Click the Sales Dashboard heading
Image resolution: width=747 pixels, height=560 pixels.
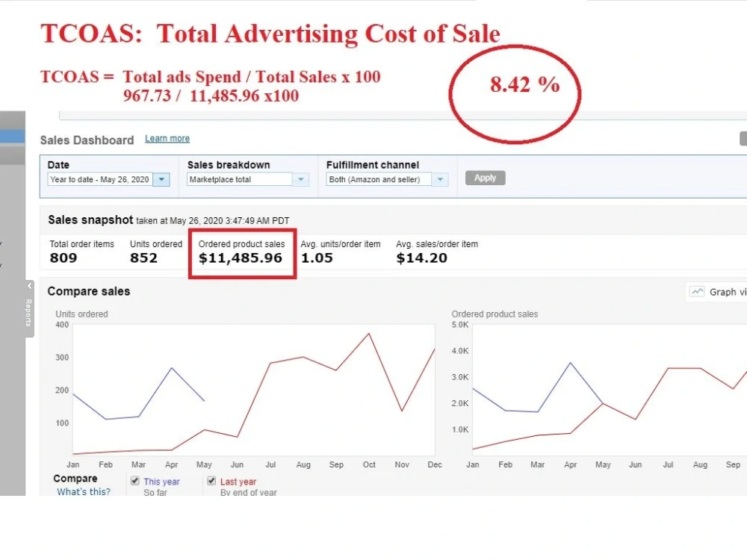point(87,140)
